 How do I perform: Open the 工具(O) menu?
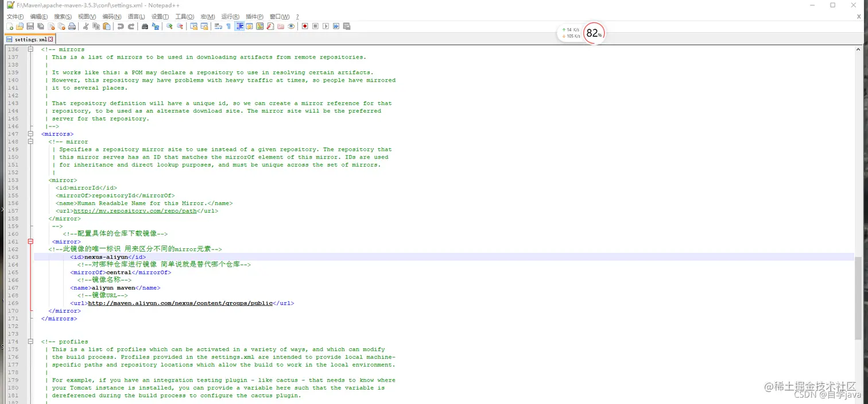(185, 17)
